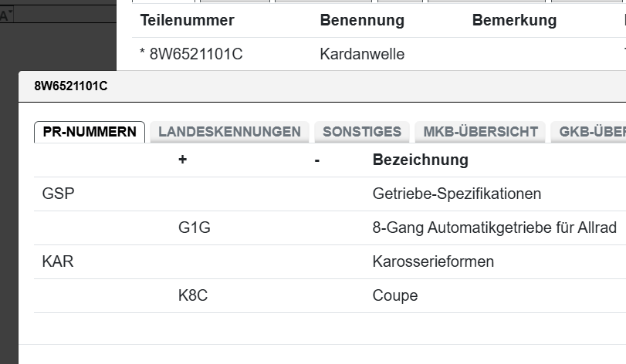Click the 8-Gang Automatikgetriebe für Allrad entry
Viewport: 626px width, 364px height.
pos(494,228)
